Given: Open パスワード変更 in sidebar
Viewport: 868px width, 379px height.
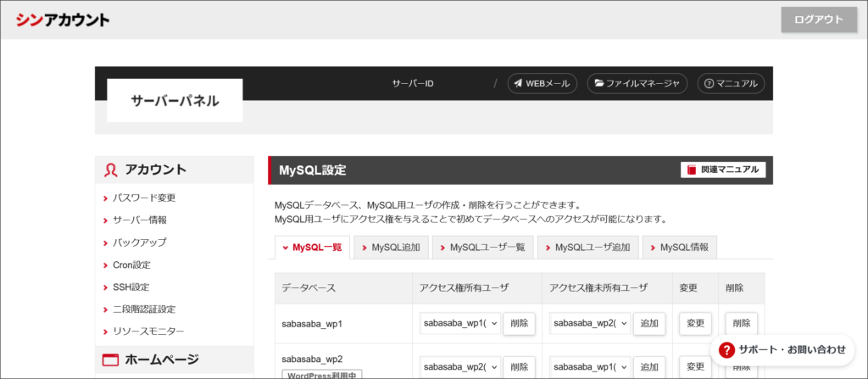Looking at the screenshot, I should pyautogui.click(x=144, y=198).
